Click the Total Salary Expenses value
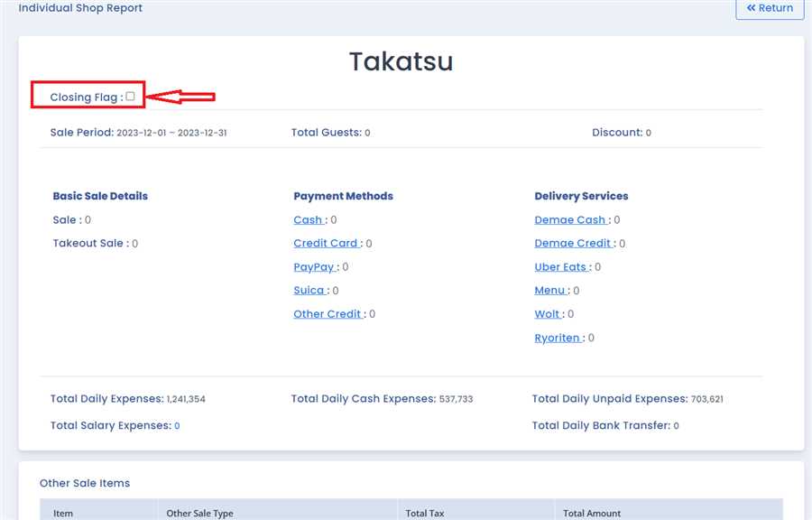The height and width of the screenshot is (520, 812). [x=177, y=426]
